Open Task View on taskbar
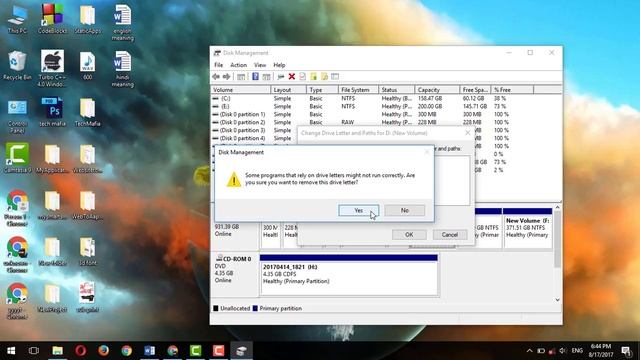Viewport: 640px width, 360px height. [34, 351]
